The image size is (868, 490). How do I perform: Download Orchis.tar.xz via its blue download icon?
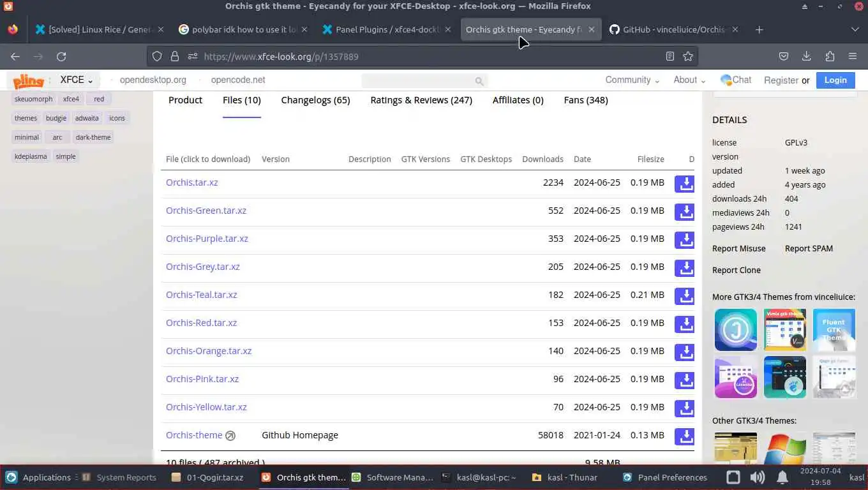point(684,184)
